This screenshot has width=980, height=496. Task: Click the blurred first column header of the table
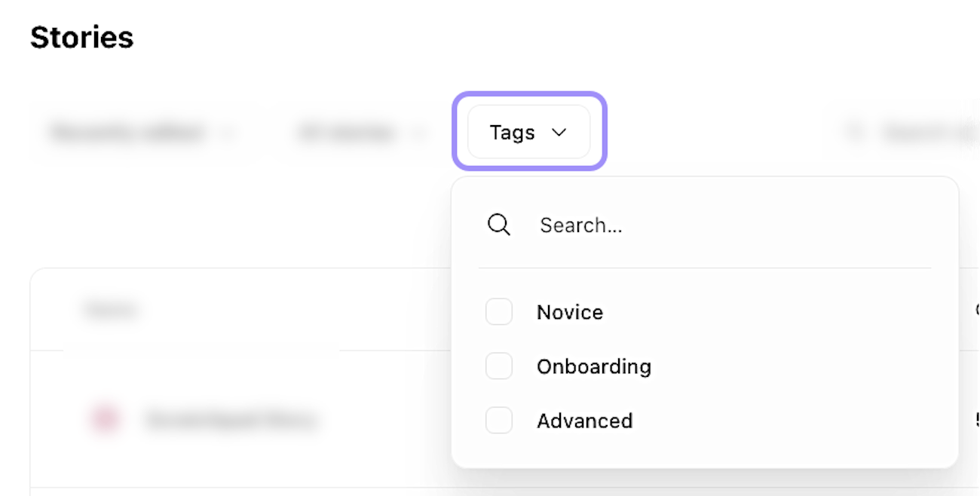[110, 309]
